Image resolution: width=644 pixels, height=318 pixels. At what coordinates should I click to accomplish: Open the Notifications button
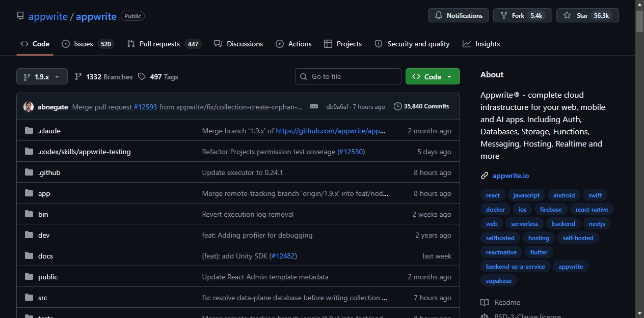point(459,15)
